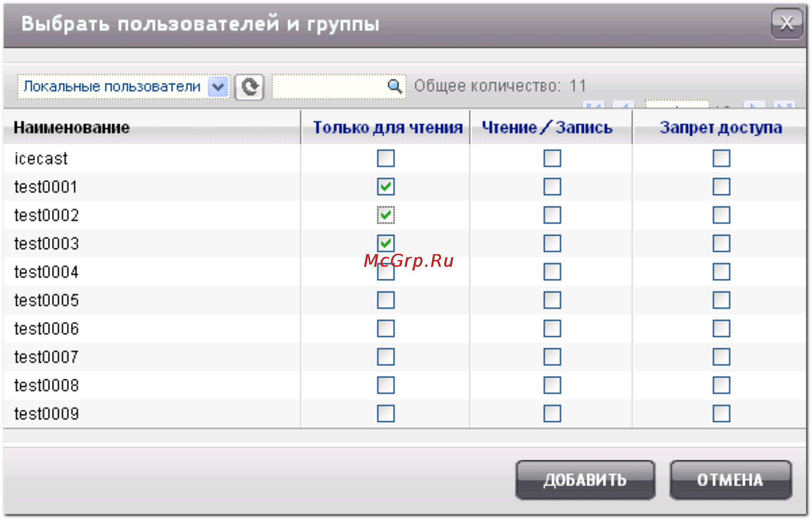Enable read-only for test0007

(386, 357)
